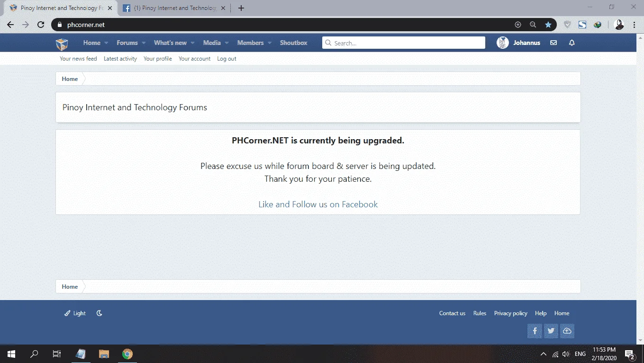Click footer Home link

pyautogui.click(x=562, y=313)
